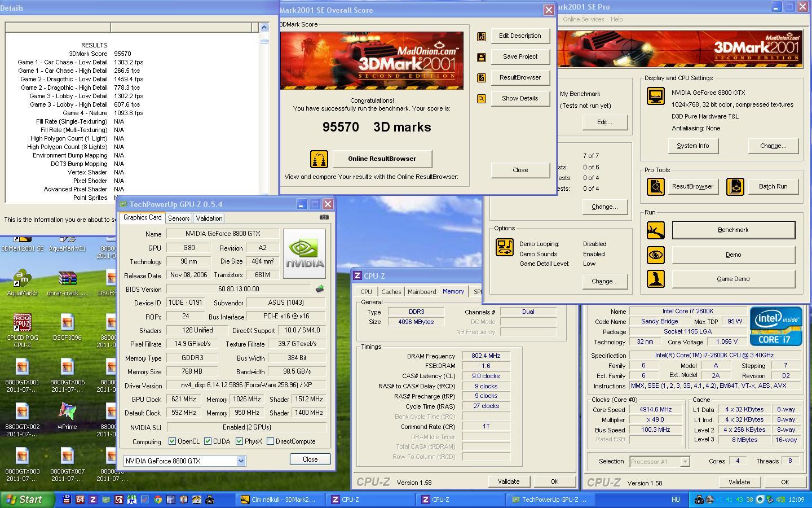The height and width of the screenshot is (508, 812).
Task: Open the Help menu in 3DMark2001 Pro
Action: click(617, 19)
